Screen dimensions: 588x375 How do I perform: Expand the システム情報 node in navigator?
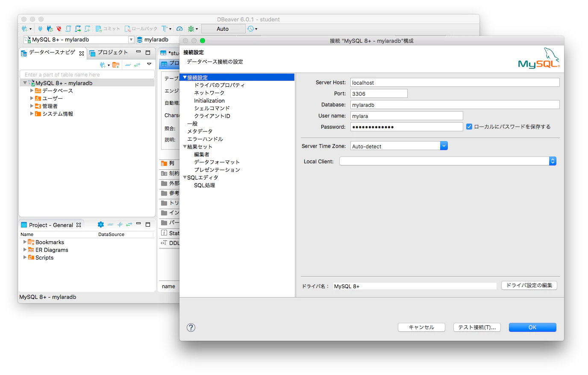[32, 114]
